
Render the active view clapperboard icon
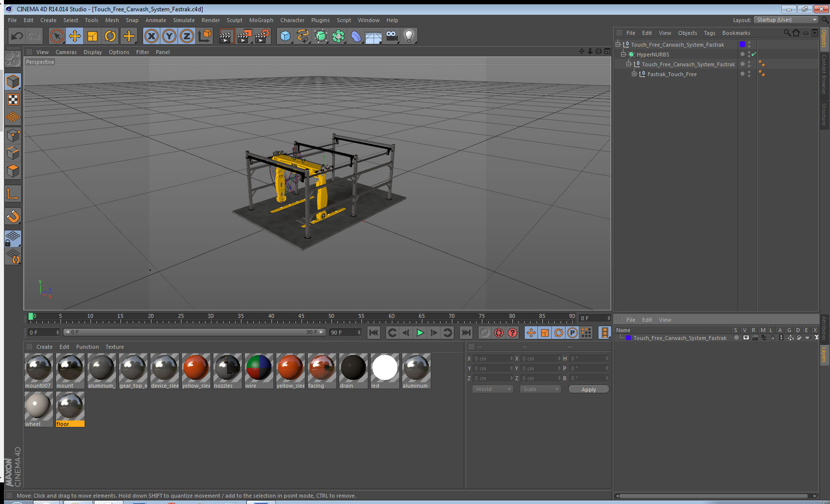pos(226,36)
